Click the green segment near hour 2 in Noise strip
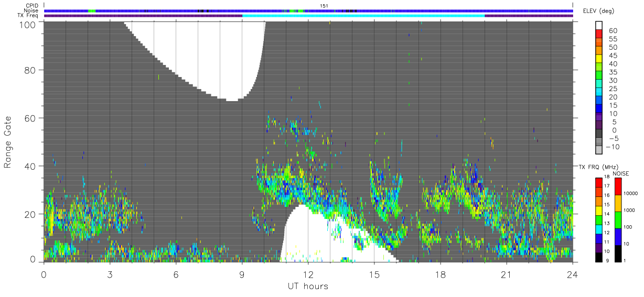This screenshot has height=297, width=644. [x=92, y=10]
